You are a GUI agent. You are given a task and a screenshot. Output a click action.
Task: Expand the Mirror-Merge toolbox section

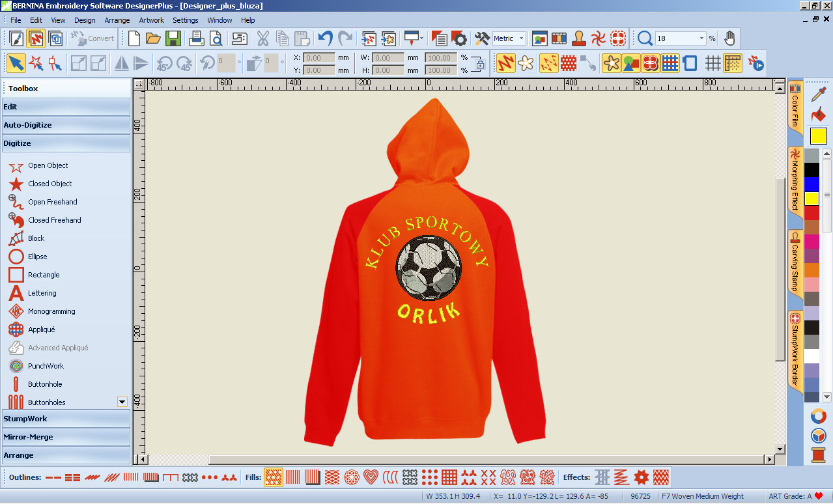66,437
